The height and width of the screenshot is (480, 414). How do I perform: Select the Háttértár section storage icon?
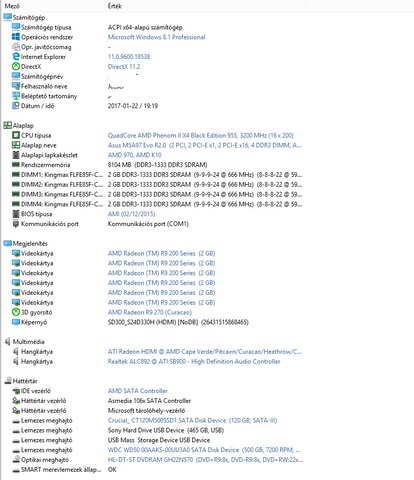pyautogui.click(x=8, y=381)
